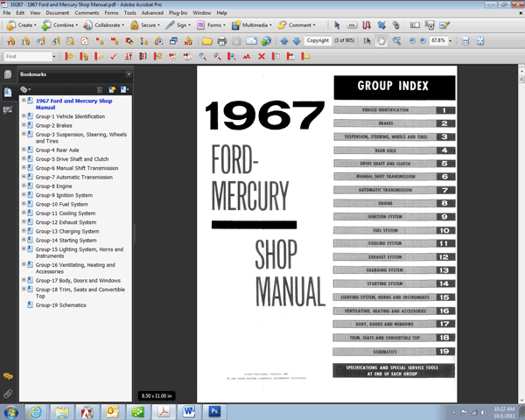
Task: Open Microsoft Word from the taskbar
Action: (x=189, y=411)
